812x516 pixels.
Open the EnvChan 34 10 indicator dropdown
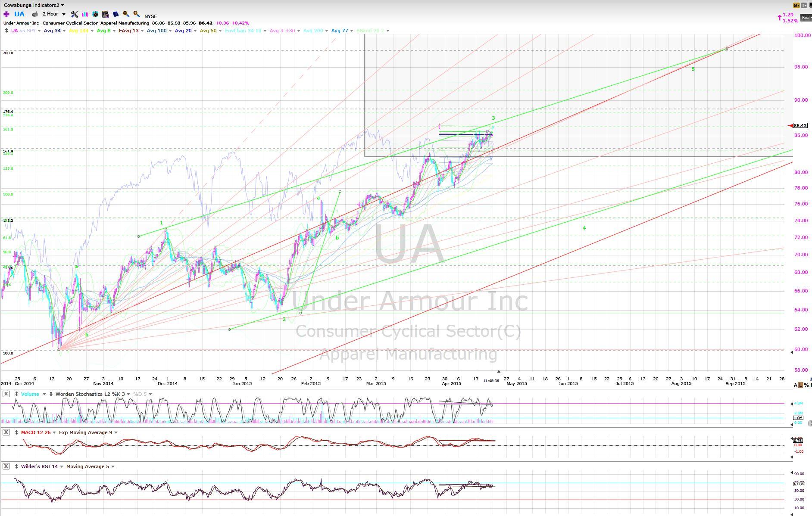click(x=265, y=31)
